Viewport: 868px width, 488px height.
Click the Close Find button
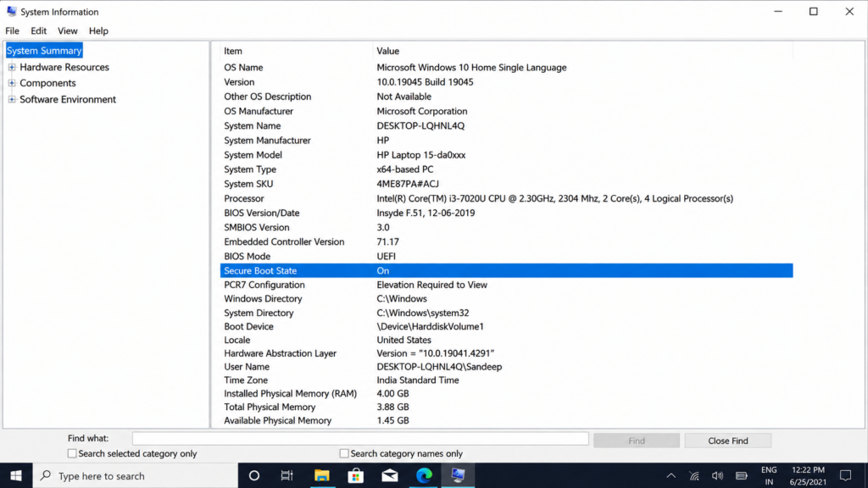(727, 441)
